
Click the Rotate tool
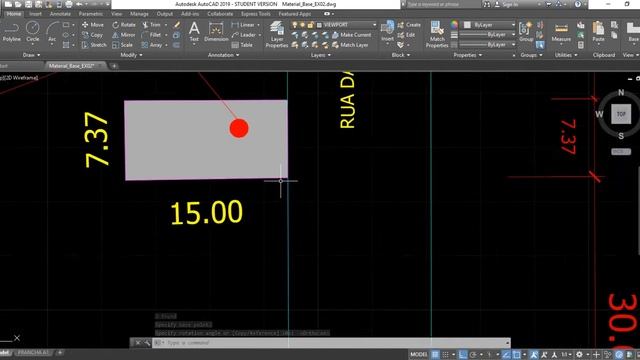click(124, 25)
